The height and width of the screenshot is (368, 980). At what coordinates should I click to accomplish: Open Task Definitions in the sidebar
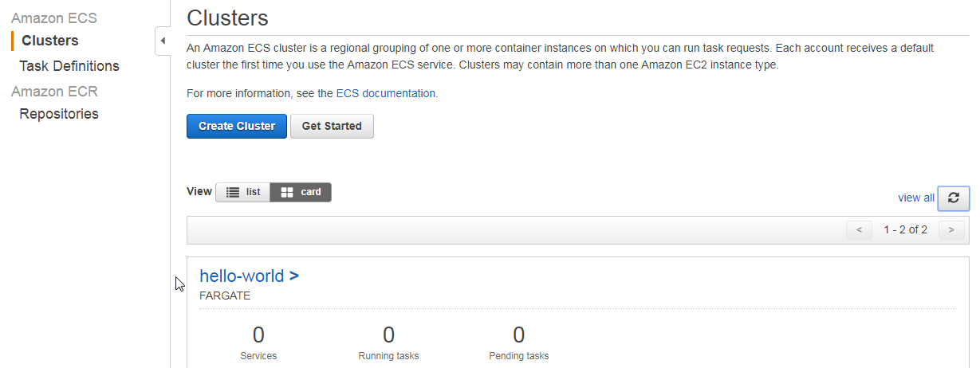pos(69,66)
